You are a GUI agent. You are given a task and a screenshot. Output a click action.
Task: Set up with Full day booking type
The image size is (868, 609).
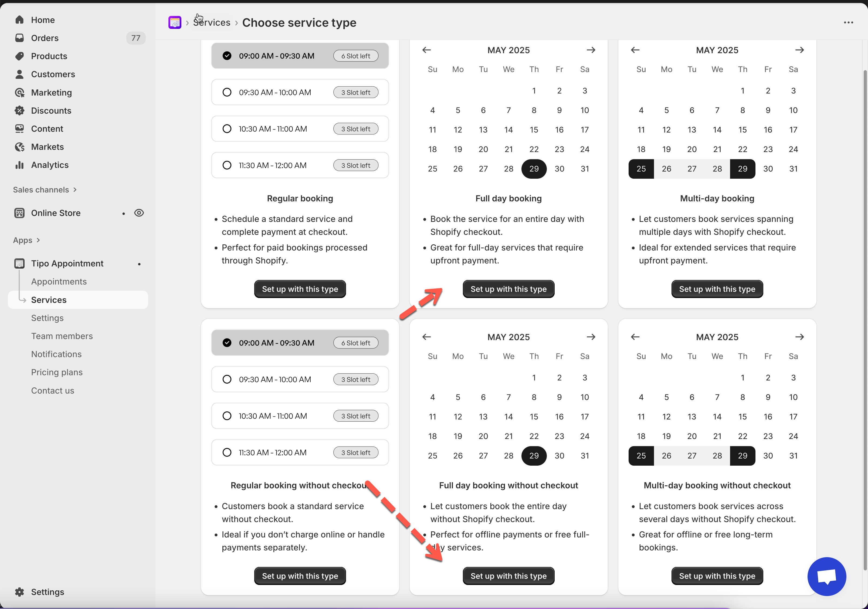(508, 289)
